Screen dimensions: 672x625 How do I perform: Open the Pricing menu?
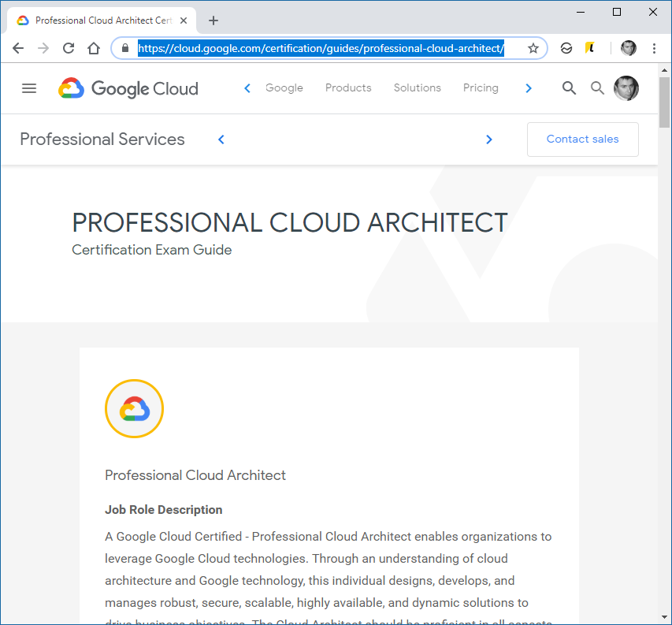pos(481,87)
